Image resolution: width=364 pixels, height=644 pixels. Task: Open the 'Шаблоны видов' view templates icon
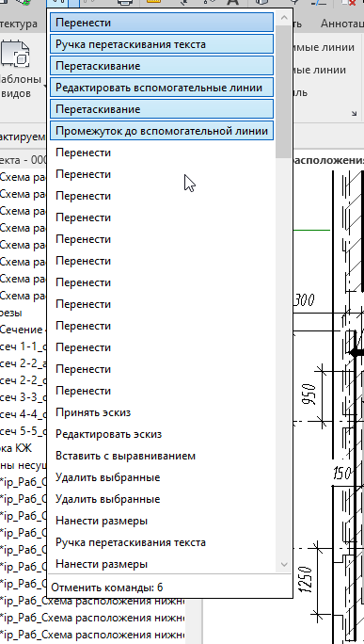point(16,55)
